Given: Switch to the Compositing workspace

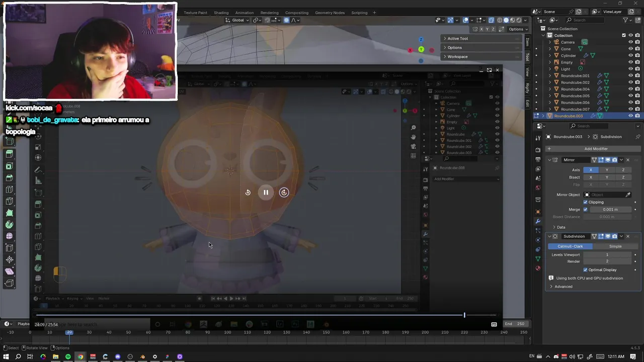Looking at the screenshot, I should (297, 13).
